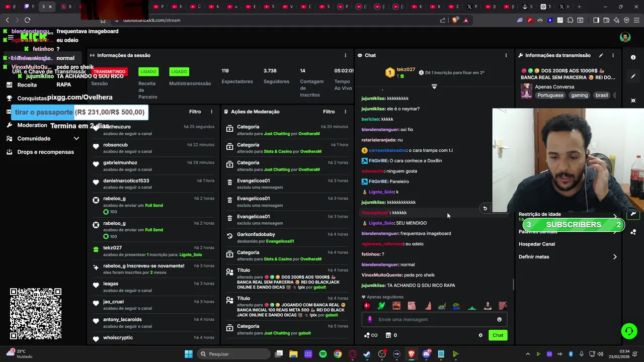Click the camera capture icon in the right rail

click(x=633, y=101)
